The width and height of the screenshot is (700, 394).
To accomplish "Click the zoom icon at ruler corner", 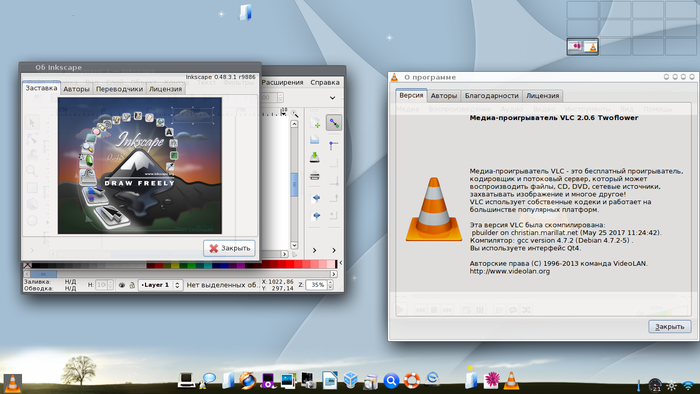I will coord(295,114).
